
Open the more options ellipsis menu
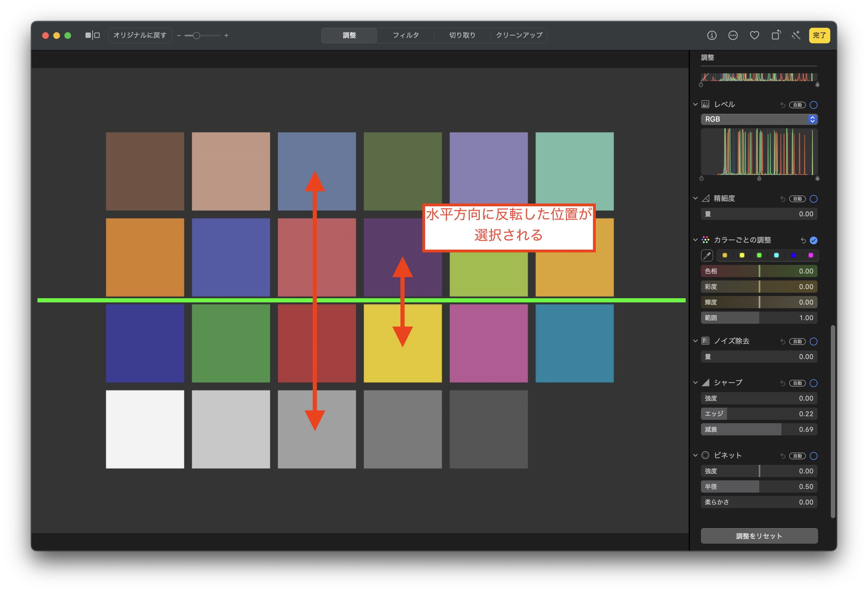coord(733,36)
